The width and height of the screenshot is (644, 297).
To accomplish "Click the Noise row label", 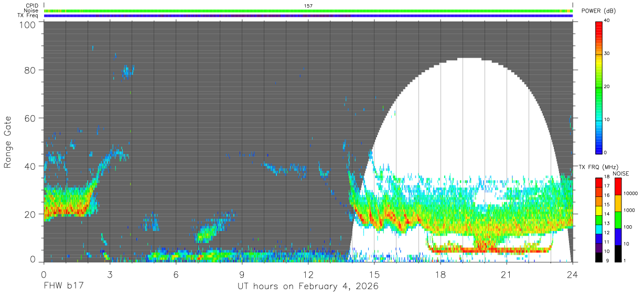I will [x=31, y=10].
